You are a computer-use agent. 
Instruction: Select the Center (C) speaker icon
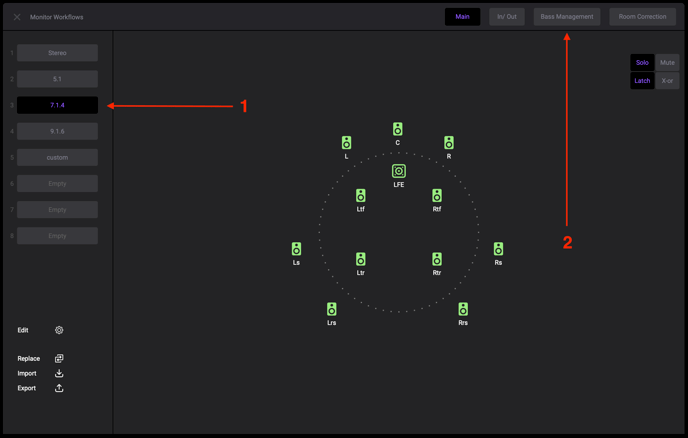[x=397, y=129]
